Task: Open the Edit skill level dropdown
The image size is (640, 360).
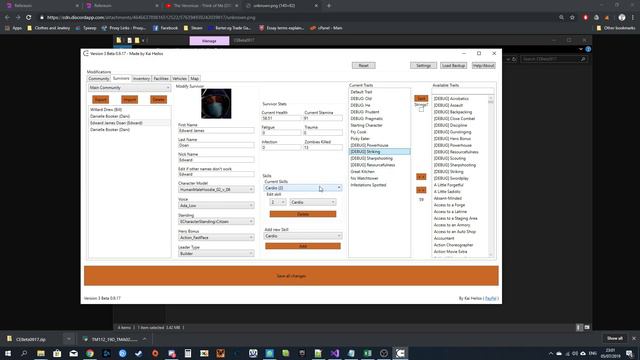Action: pyautogui.click(x=278, y=202)
